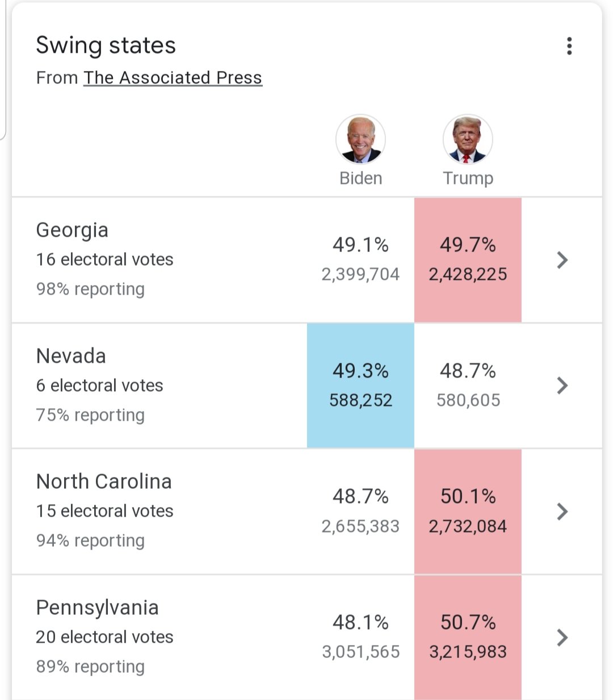613x700 pixels.
Task: Select the Georgia state name
Action: (x=72, y=230)
